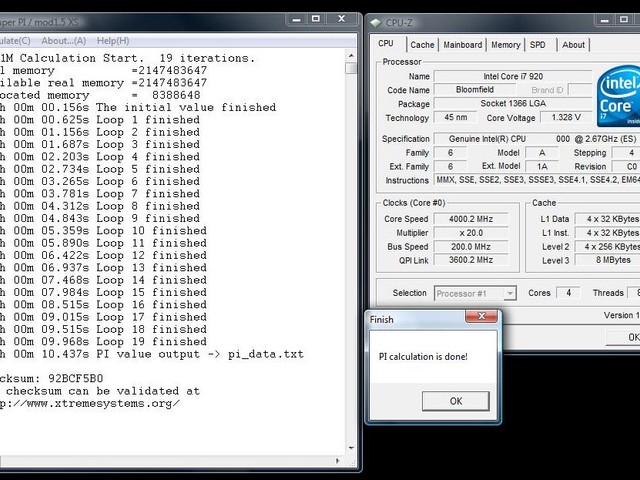Click OK in the Finish dialog
Screen dimensions: 640x480
[456, 401]
